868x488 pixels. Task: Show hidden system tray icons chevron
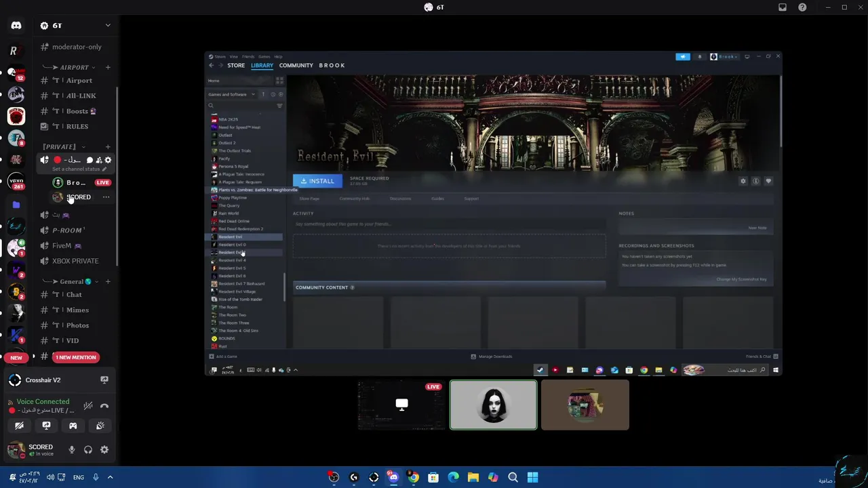click(x=110, y=477)
